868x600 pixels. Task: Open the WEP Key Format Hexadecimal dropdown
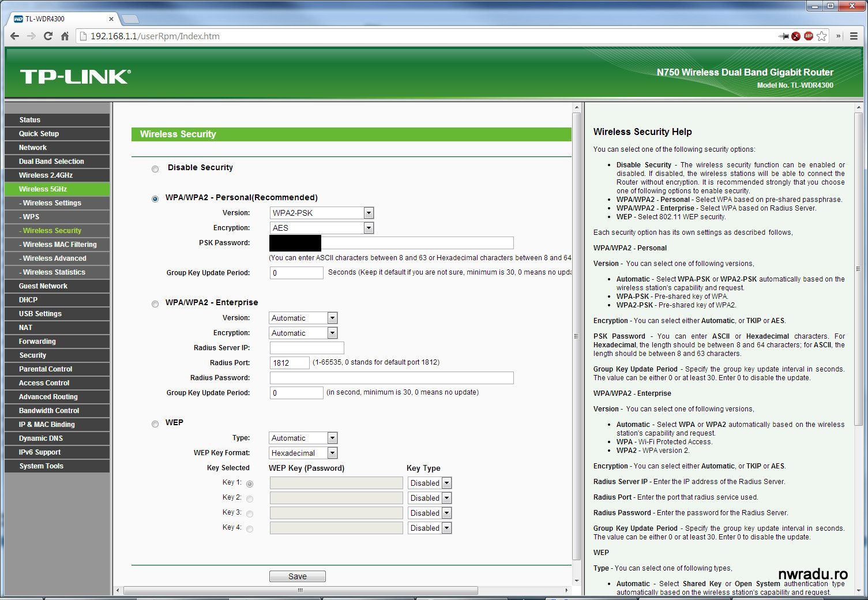(x=303, y=453)
